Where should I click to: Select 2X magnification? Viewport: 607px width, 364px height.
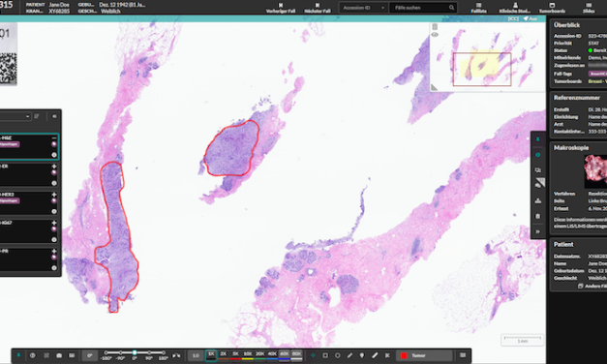(224, 355)
